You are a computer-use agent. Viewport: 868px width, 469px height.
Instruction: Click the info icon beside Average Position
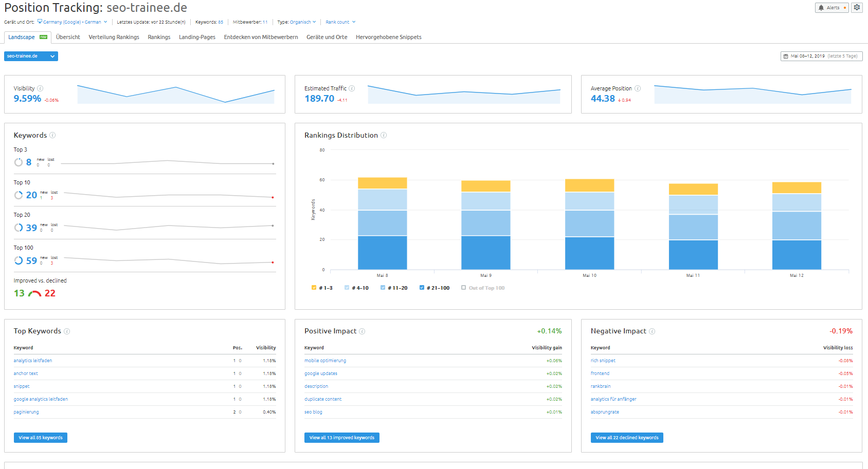pos(638,88)
